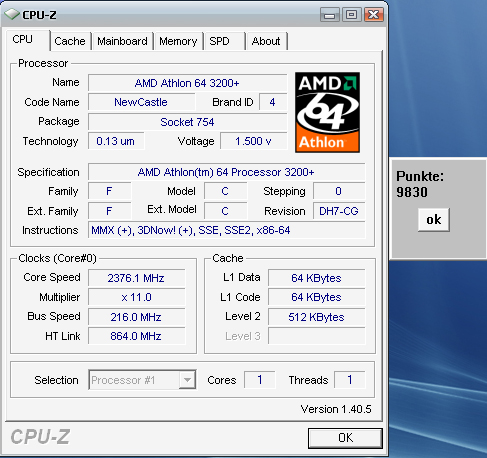Open the Mainboard tab
This screenshot has height=458, width=487.
coord(122,41)
